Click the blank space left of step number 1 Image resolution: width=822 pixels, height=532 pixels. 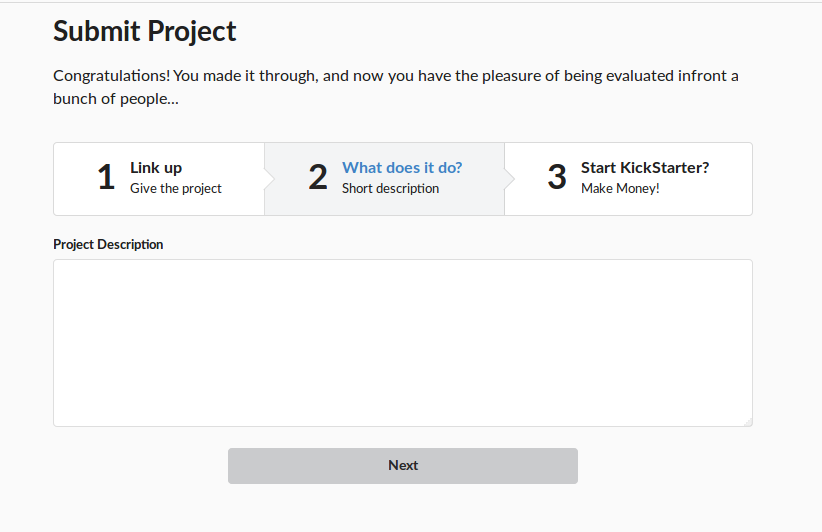click(72, 179)
